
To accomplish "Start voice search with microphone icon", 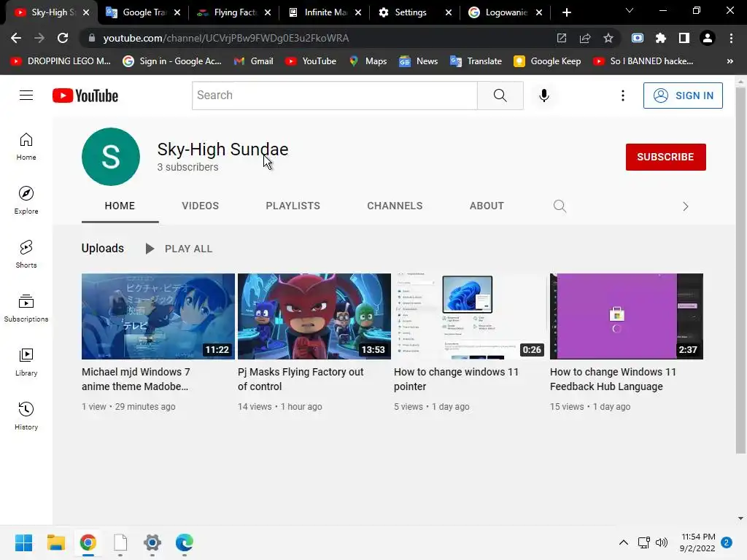I will pos(544,96).
